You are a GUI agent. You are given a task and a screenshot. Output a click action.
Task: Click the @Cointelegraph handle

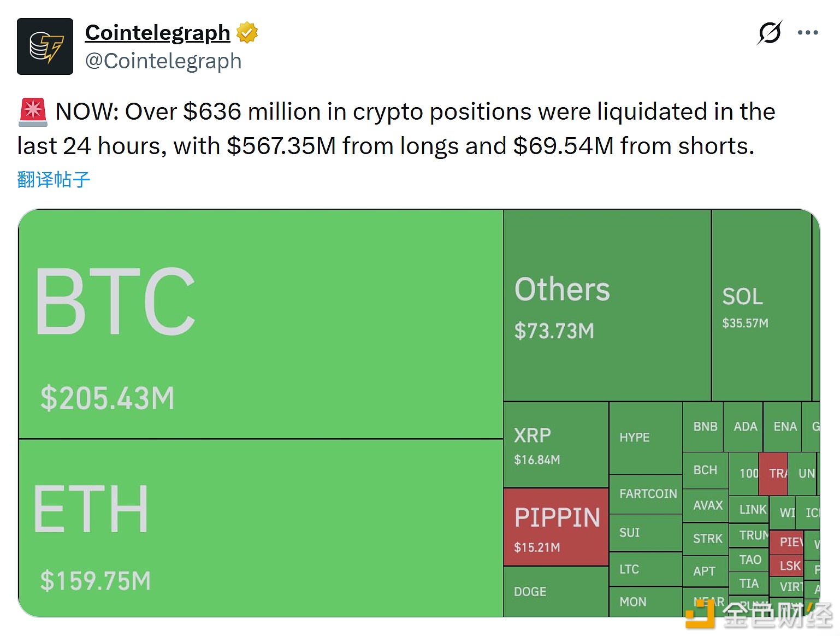pos(163,61)
